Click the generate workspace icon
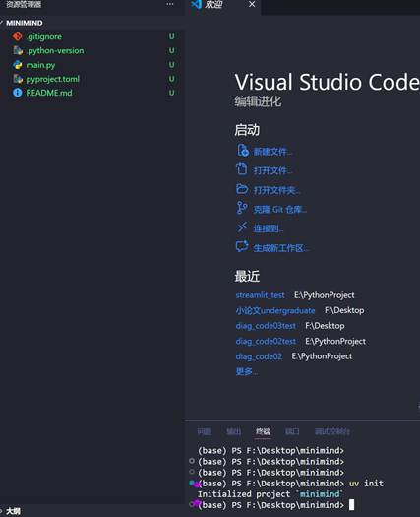Screen dimensions: 420x517 [242, 246]
